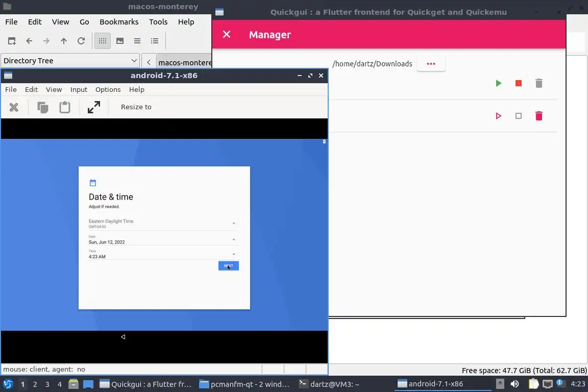
Task: Switch to workspace 2
Action: pyautogui.click(x=35, y=384)
